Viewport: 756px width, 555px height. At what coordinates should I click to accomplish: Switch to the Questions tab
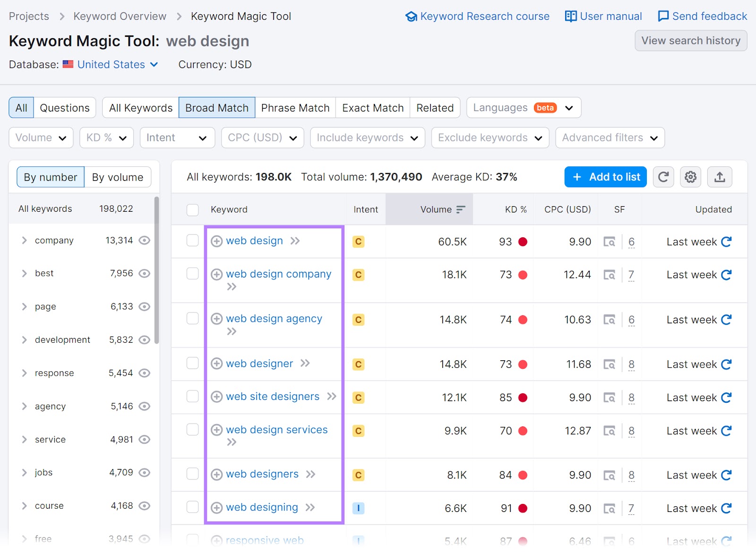65,107
